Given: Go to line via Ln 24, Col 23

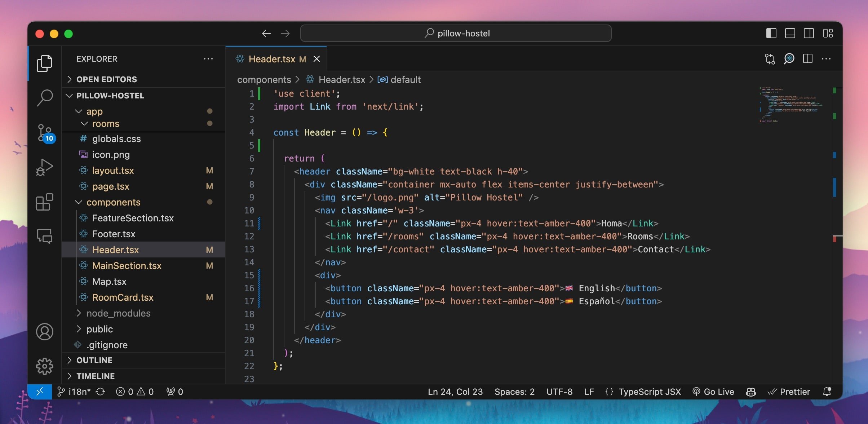Looking at the screenshot, I should pos(455,392).
